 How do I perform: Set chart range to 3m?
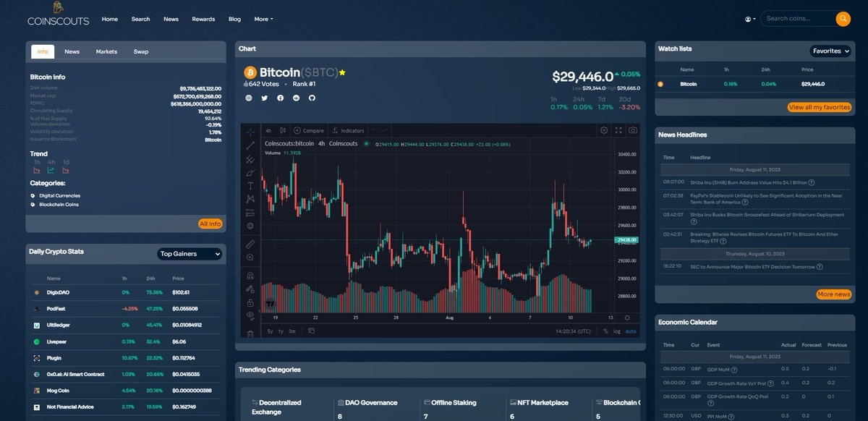[292, 331]
